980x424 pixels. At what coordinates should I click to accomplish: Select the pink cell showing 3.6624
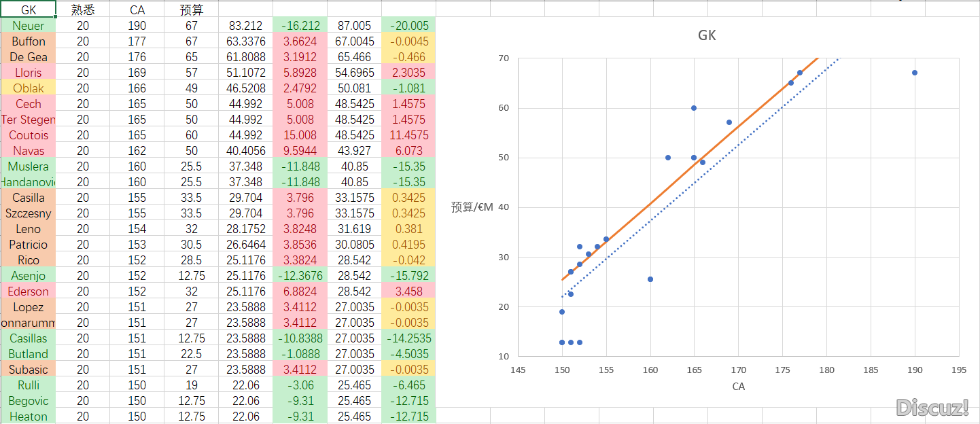point(300,41)
